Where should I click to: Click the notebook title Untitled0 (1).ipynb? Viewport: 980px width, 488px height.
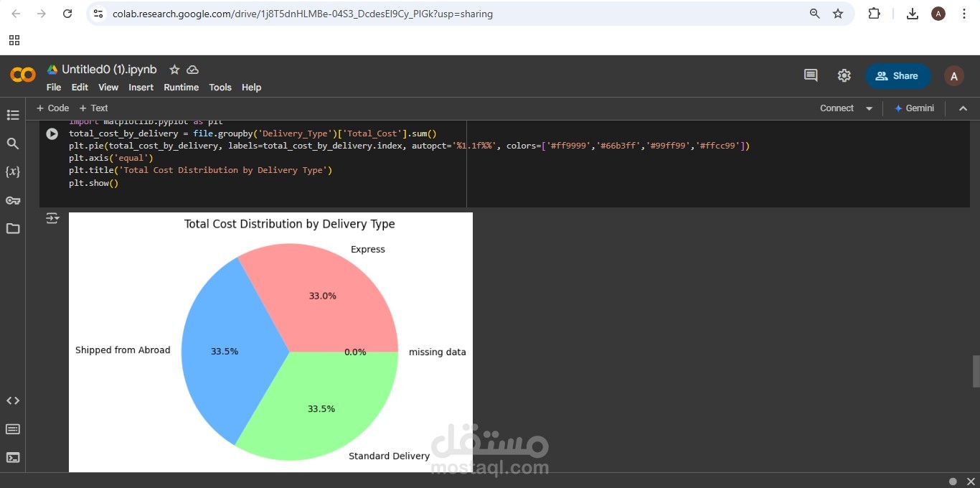point(109,70)
